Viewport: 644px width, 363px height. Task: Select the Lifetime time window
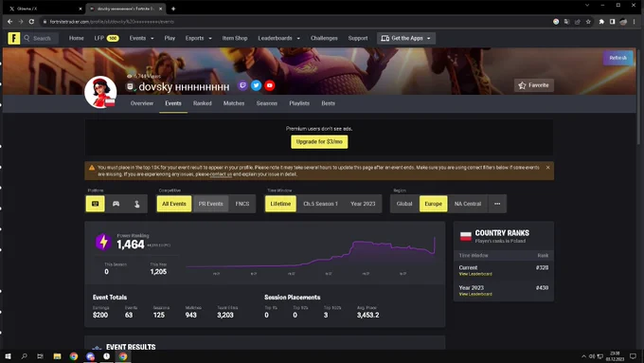pos(280,204)
